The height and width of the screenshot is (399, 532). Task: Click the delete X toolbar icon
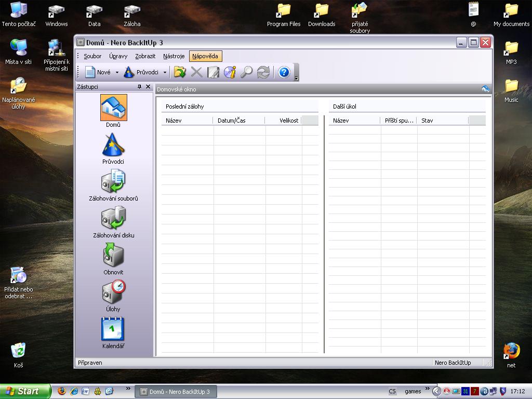point(196,72)
